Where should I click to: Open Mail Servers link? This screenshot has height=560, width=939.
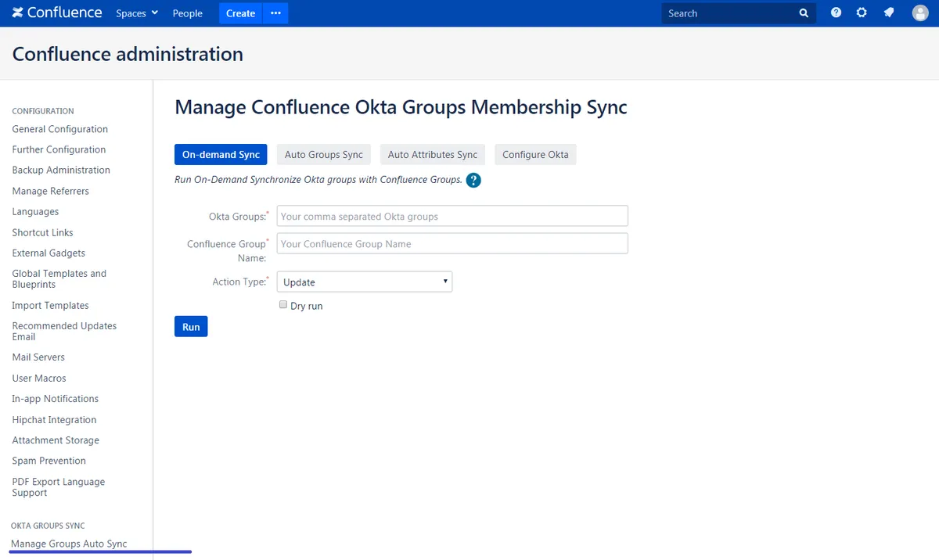pos(38,357)
